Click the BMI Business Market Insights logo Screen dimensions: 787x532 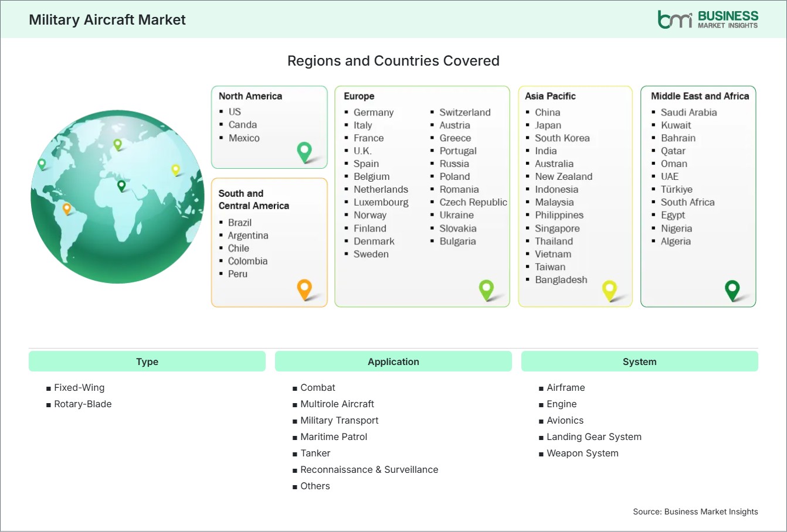708,19
